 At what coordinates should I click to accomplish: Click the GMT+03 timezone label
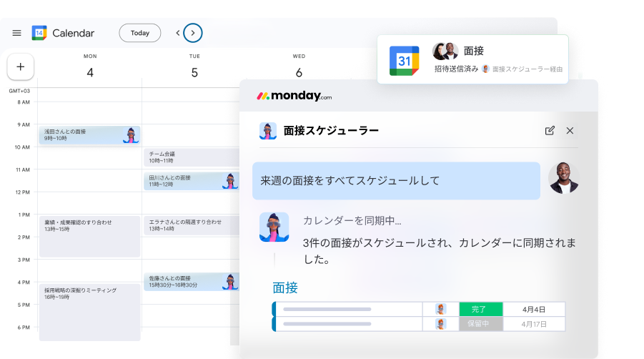(x=19, y=91)
